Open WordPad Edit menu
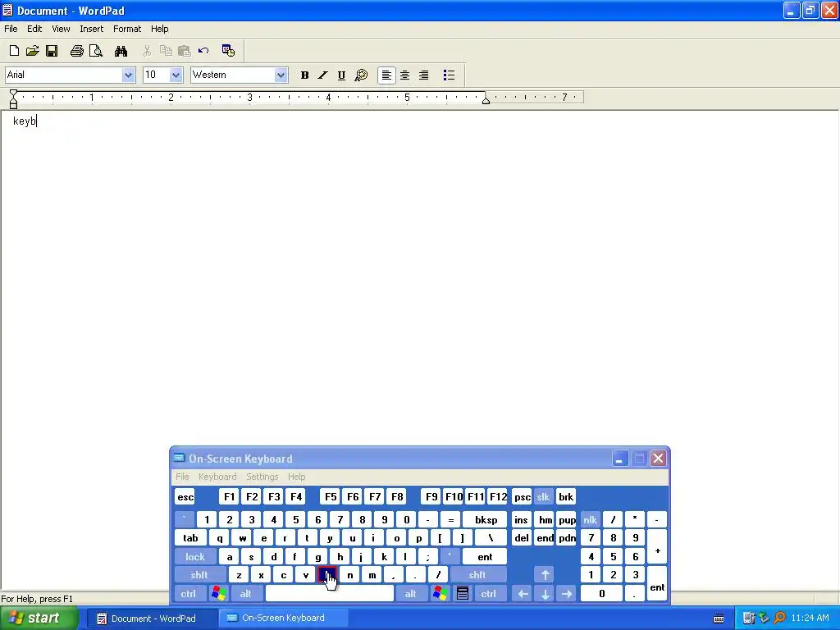This screenshot has width=840, height=630. 34,29
